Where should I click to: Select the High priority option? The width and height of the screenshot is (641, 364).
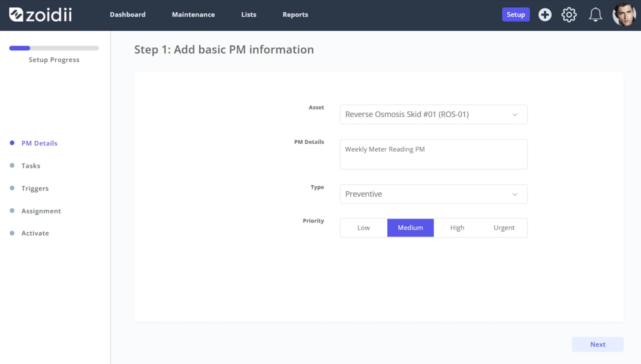coord(457,228)
